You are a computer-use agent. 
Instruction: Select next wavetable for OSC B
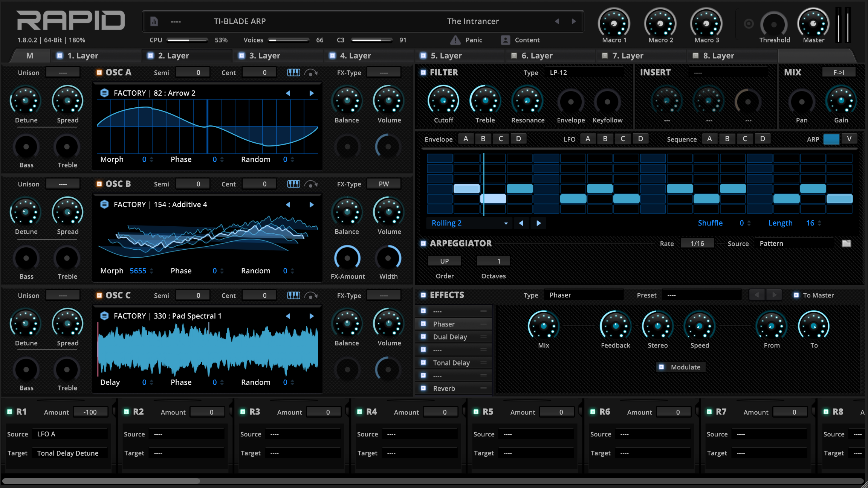312,204
